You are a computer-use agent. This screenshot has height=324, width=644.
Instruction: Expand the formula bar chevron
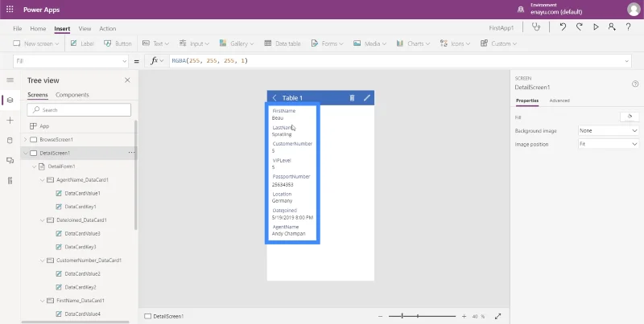627,61
